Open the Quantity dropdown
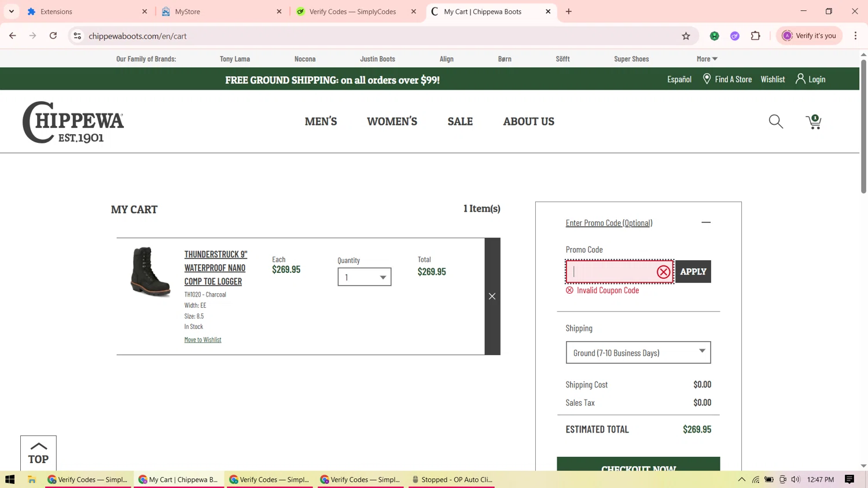The height and width of the screenshot is (488, 868). click(365, 277)
